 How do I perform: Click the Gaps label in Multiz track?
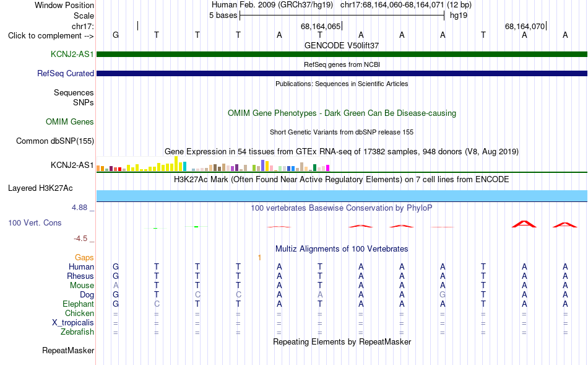[84, 258]
